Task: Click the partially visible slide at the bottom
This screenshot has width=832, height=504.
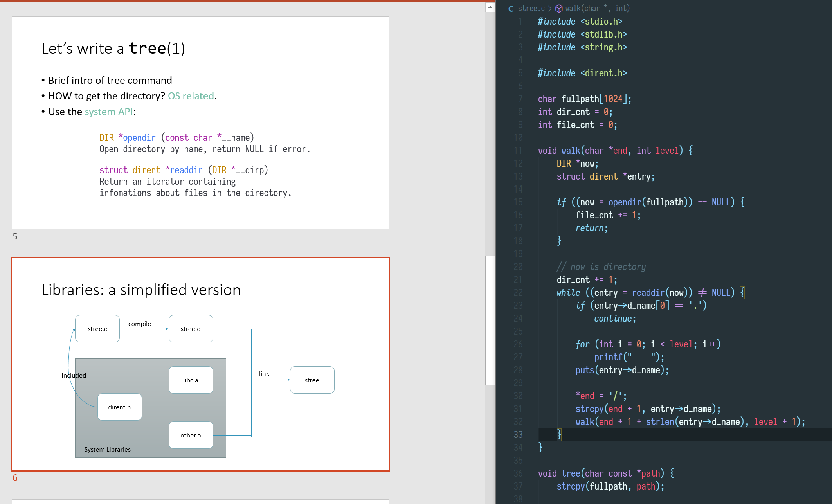Action: (200, 501)
